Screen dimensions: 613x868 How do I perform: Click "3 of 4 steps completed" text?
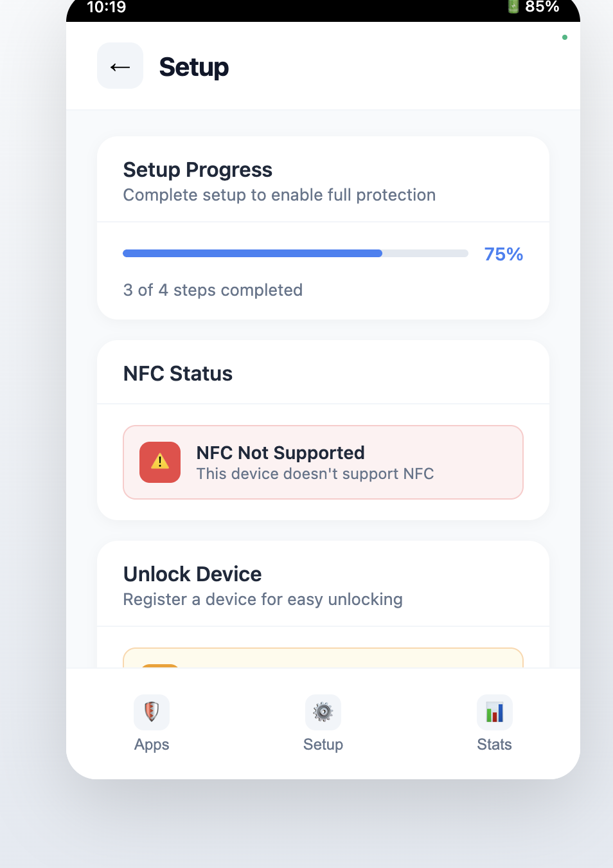click(213, 290)
